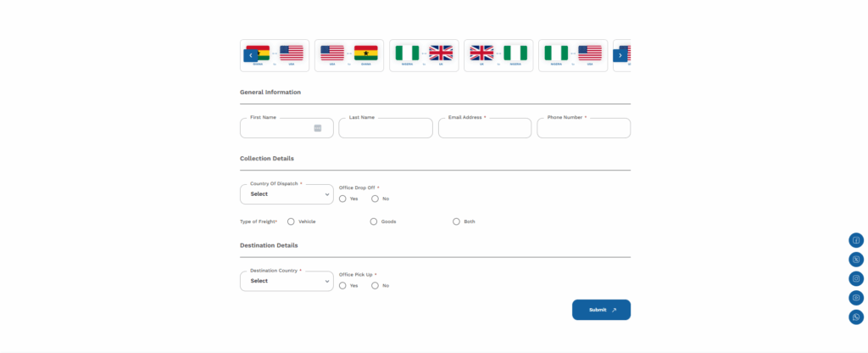Expand the Destination Country dropdown
The height and width of the screenshot is (353, 868).
287,281
